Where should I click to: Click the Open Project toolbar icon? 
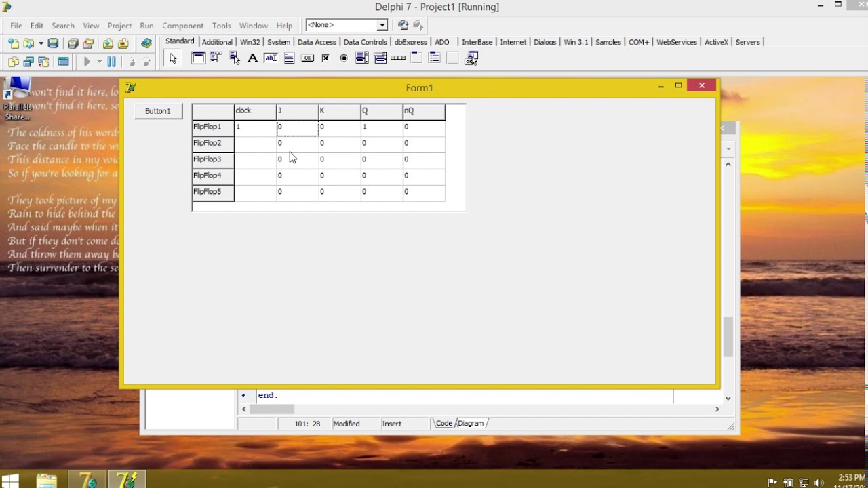[x=87, y=43]
